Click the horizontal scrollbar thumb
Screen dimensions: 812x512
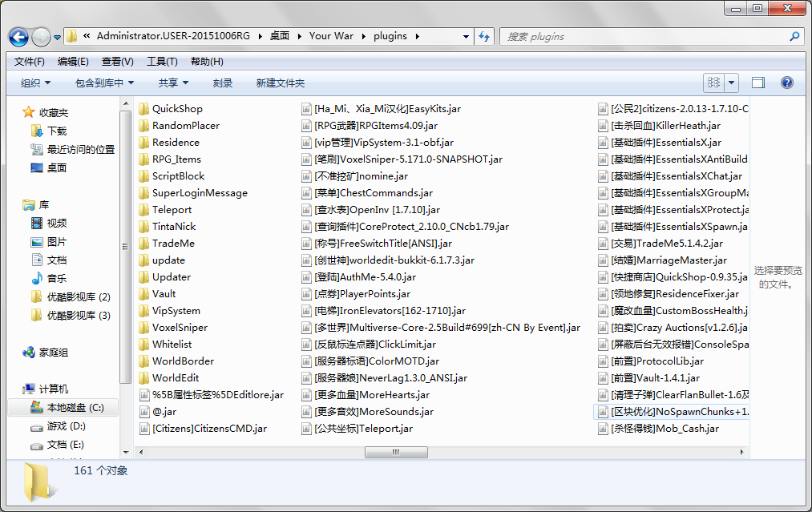click(x=396, y=452)
